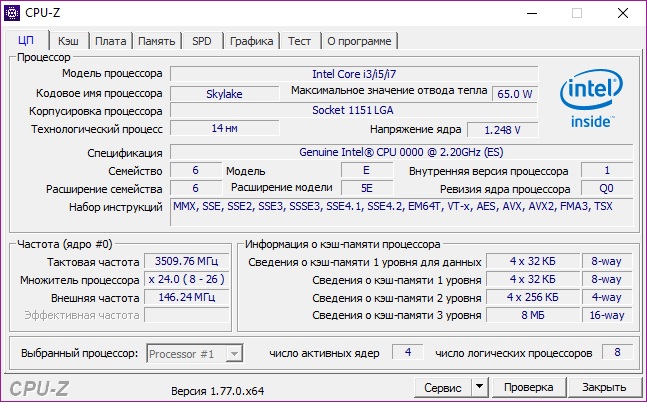Click the 5E extended model value
Viewport: 647px width, 403px height.
point(367,189)
